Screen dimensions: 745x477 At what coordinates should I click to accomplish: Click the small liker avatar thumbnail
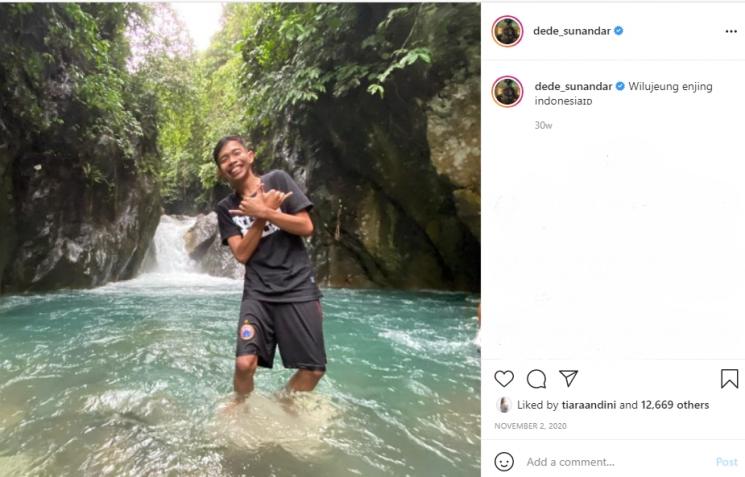click(504, 405)
